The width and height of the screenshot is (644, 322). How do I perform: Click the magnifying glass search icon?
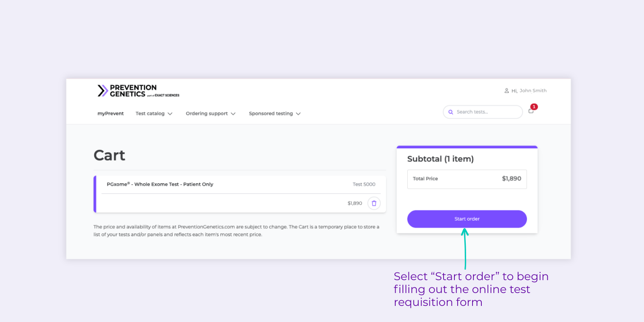pyautogui.click(x=451, y=112)
